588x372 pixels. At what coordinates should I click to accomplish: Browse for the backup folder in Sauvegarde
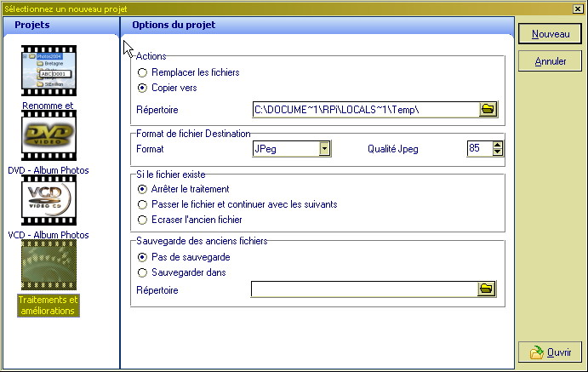(487, 289)
